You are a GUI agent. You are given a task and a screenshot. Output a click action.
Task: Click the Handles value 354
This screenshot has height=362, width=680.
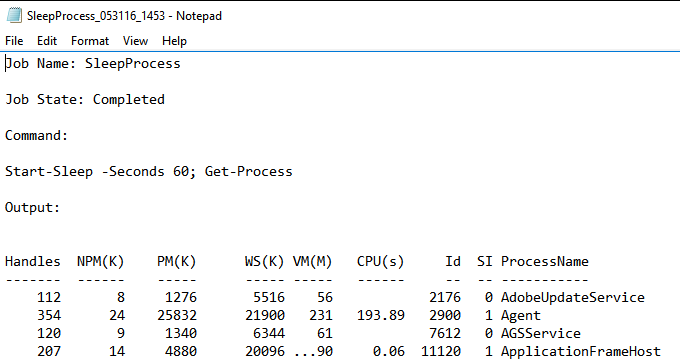click(x=49, y=316)
